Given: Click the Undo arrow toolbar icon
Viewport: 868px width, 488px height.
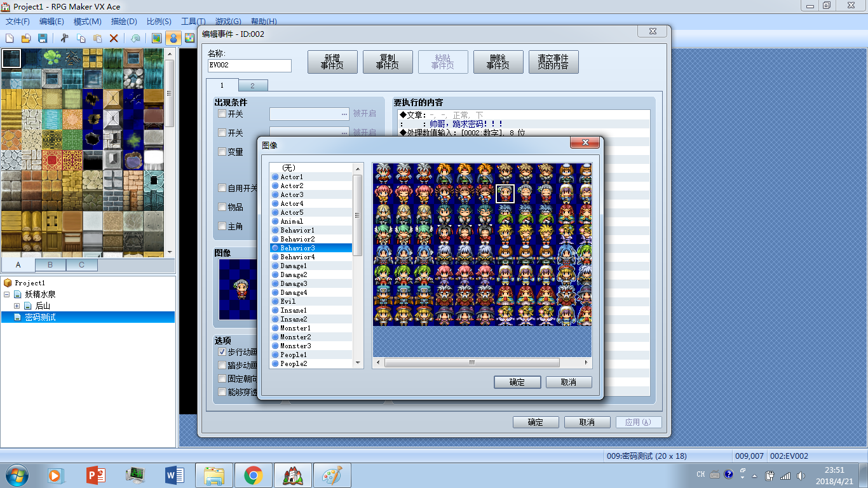Looking at the screenshot, I should (135, 38).
